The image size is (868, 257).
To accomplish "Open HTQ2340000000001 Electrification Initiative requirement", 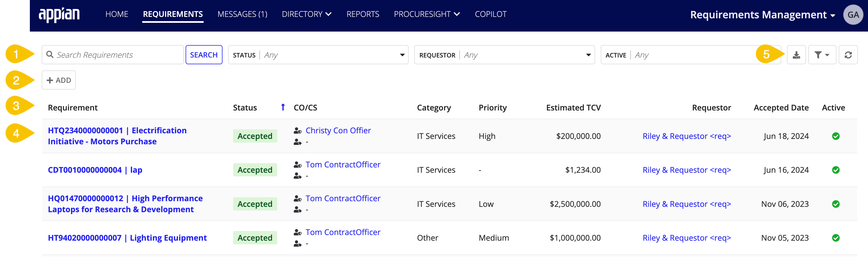I will coord(117,136).
